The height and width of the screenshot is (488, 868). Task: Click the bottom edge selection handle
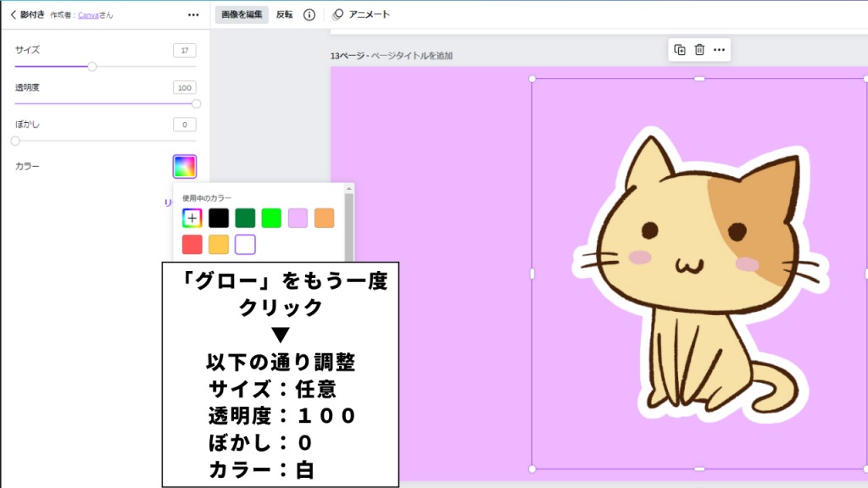[699, 469]
